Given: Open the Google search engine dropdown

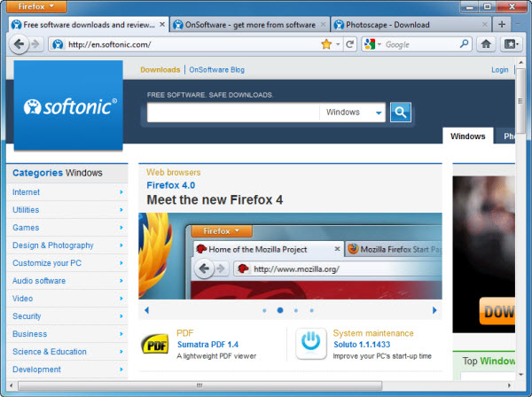Looking at the screenshot, I should [x=372, y=43].
